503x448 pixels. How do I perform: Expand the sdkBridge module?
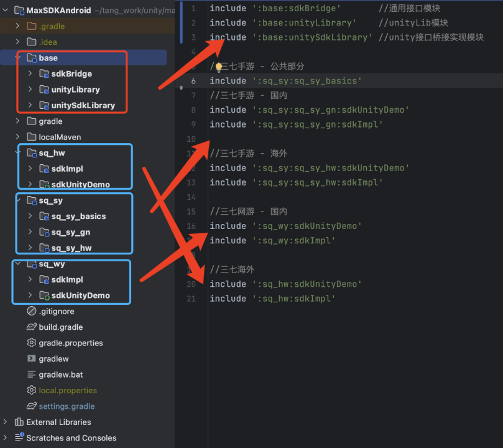(x=30, y=73)
